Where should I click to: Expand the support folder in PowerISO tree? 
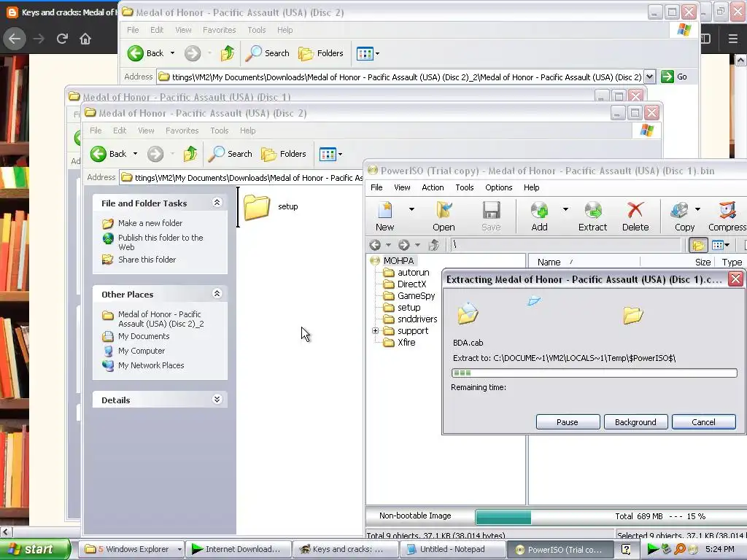click(x=376, y=330)
